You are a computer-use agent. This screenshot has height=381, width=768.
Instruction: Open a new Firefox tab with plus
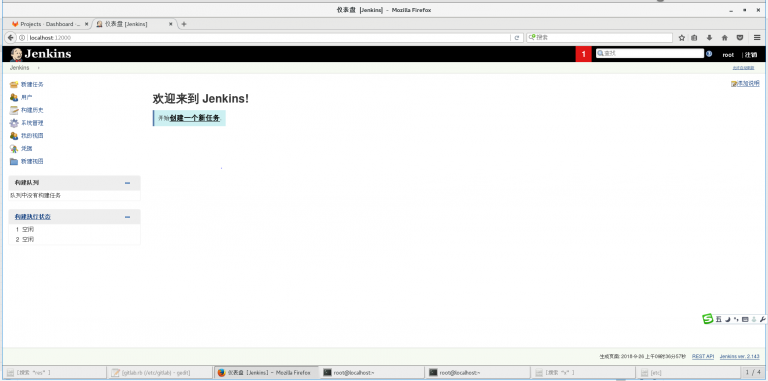point(184,24)
